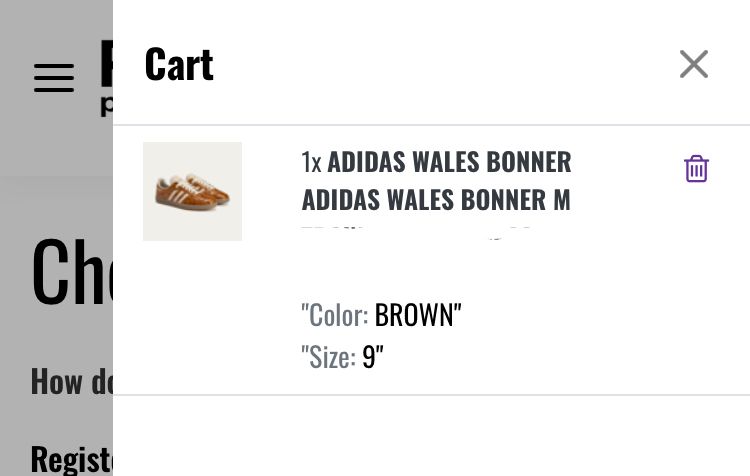The width and height of the screenshot is (750, 476).
Task: Click the Cart heading
Action: pyautogui.click(x=179, y=64)
